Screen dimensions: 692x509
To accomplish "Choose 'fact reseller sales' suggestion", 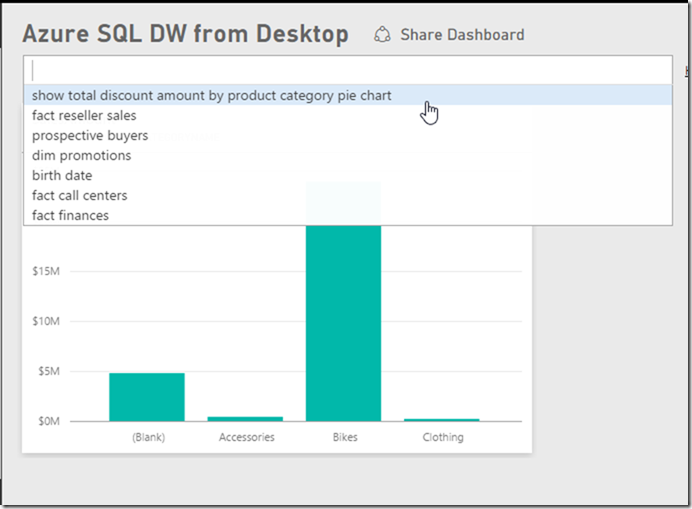I will (348, 116).
